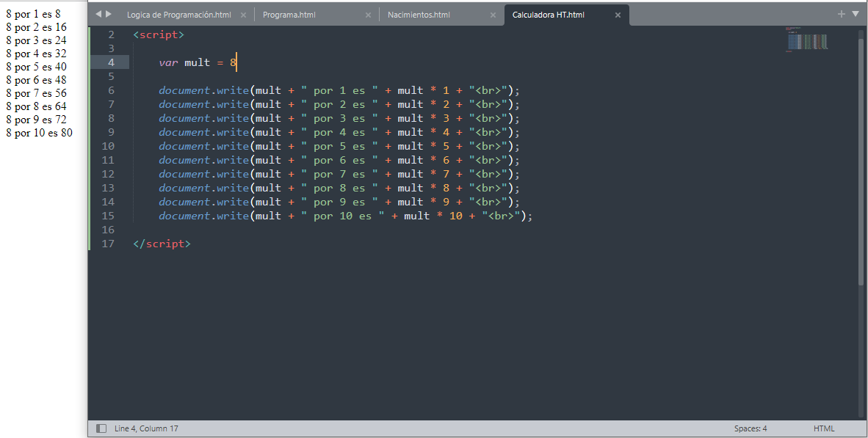868x438 pixels.
Task: Click the document.write line with por 10 es
Action: coord(346,216)
